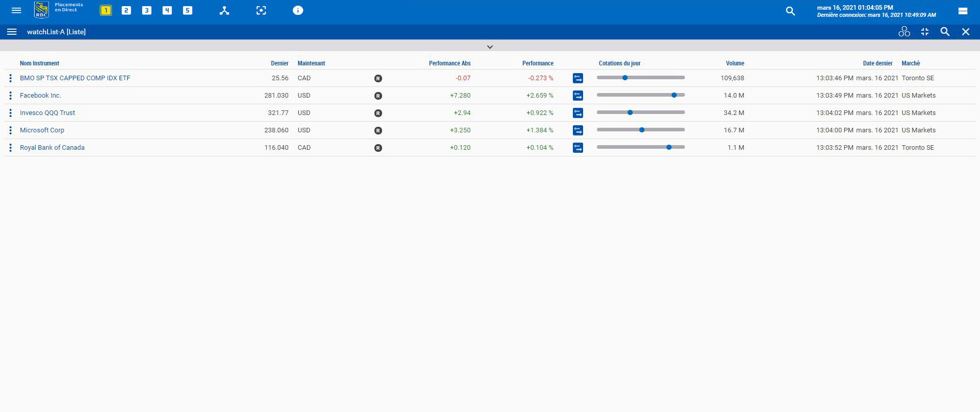Click the R real-time badge on Royal Bank row
This screenshot has width=980, height=412.
pos(378,148)
